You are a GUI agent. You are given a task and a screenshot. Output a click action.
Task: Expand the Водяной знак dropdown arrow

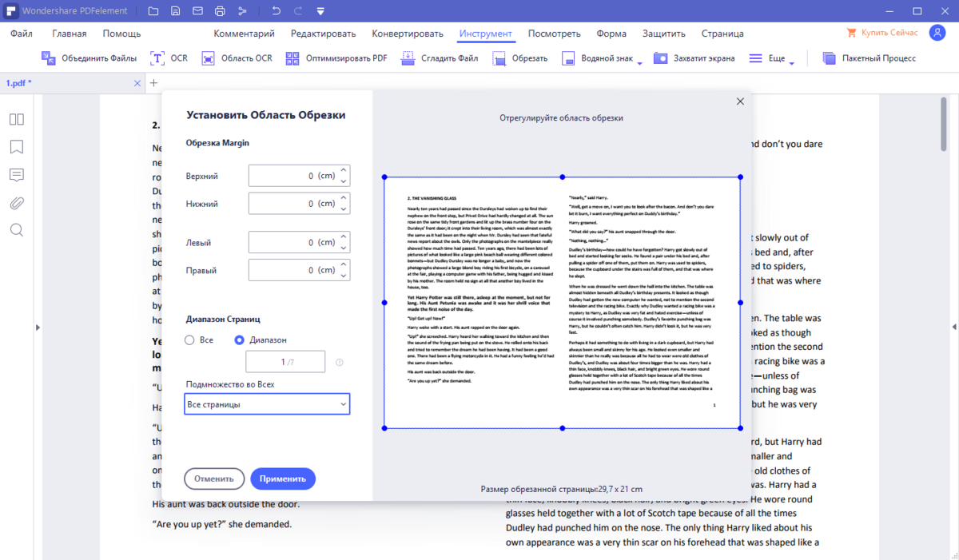pos(639,64)
